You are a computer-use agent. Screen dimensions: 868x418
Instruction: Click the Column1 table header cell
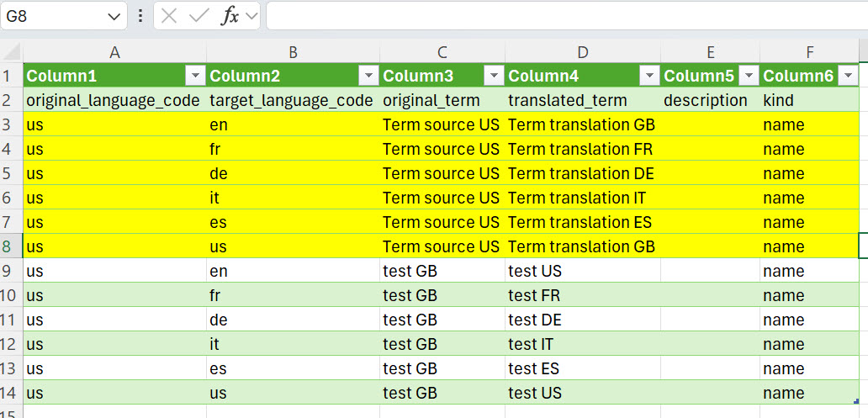coord(114,76)
